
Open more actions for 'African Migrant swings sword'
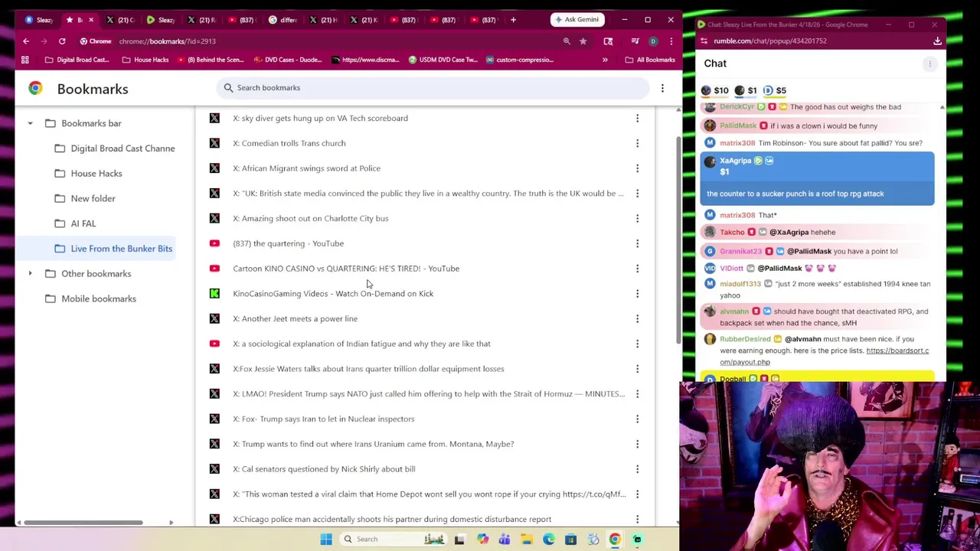coord(637,168)
